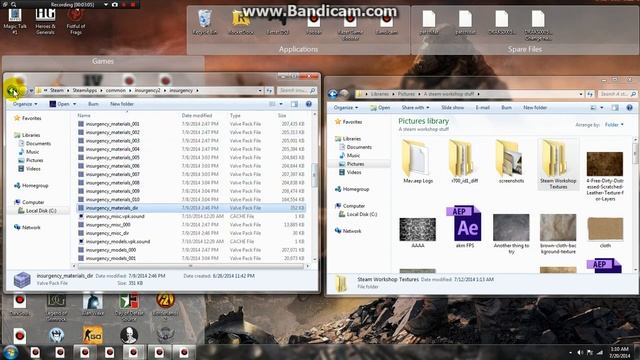Launch the CS:GO desktop shortcut
The image size is (640, 360).
[x=93, y=335]
